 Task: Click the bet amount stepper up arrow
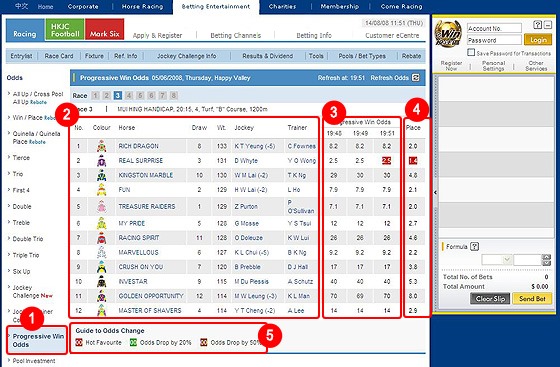tap(546, 257)
